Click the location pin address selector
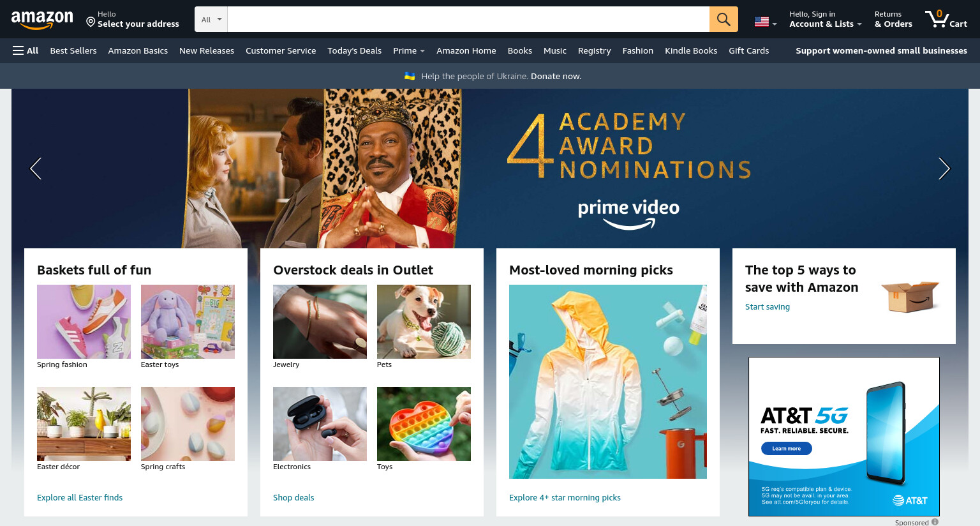980x526 pixels. [133, 19]
